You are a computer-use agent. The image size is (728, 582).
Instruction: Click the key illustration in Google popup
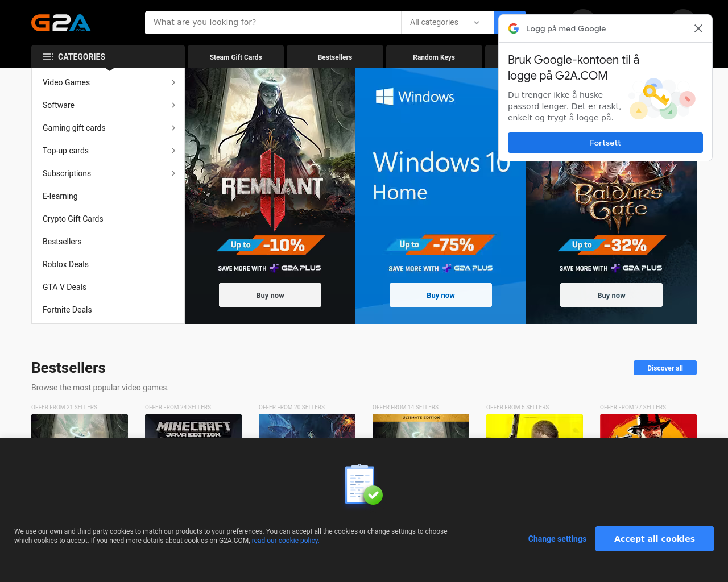coord(663,99)
